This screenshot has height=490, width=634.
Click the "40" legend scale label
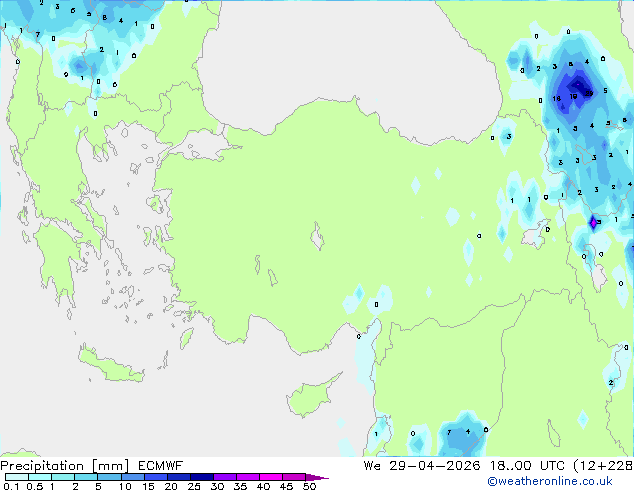(x=263, y=486)
